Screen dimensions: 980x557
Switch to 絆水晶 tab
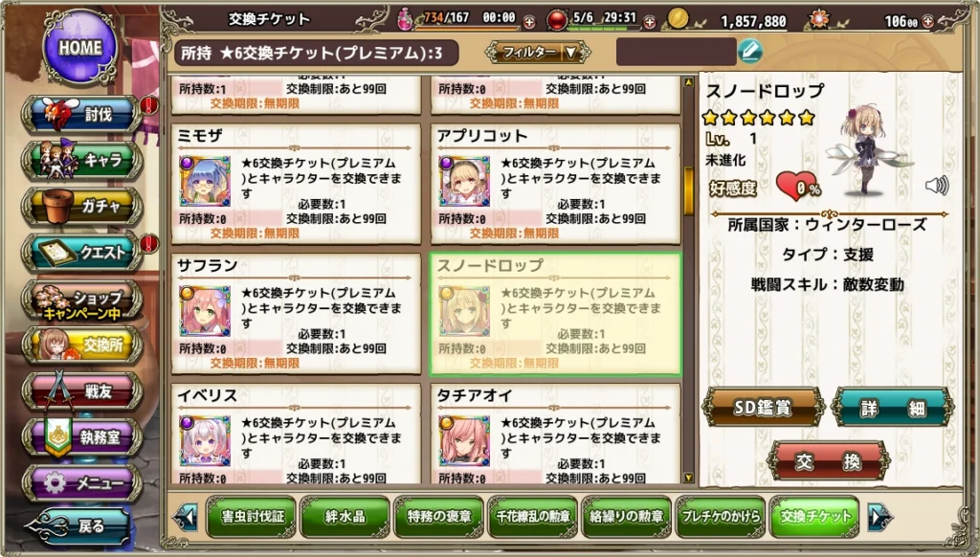pyautogui.click(x=345, y=517)
